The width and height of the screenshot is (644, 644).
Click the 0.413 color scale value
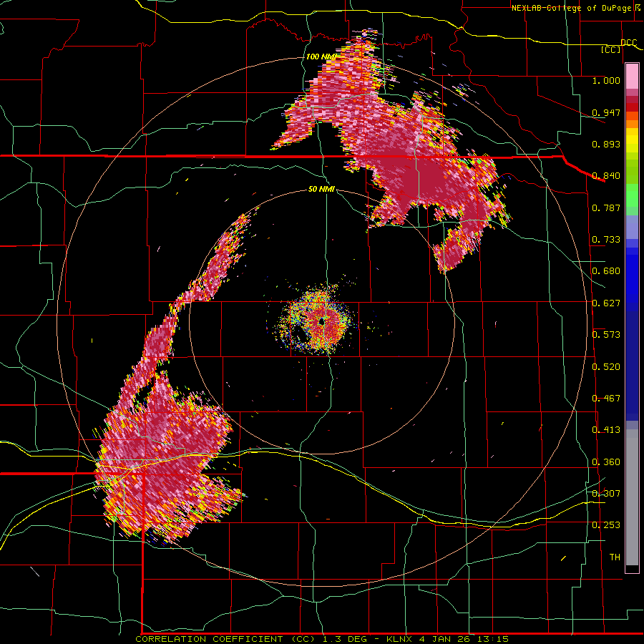coord(606,430)
